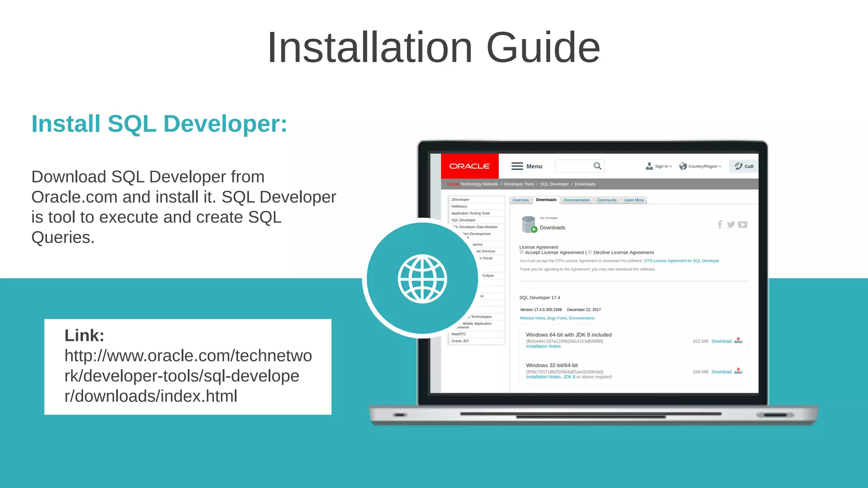Click inside the Oracle search field
The image size is (868, 488).
(x=573, y=166)
